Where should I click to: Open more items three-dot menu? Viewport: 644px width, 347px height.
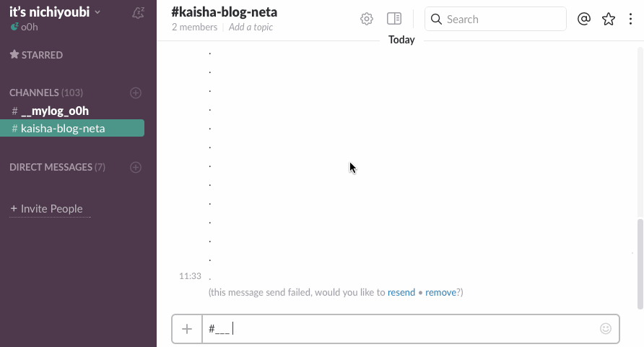(x=630, y=19)
